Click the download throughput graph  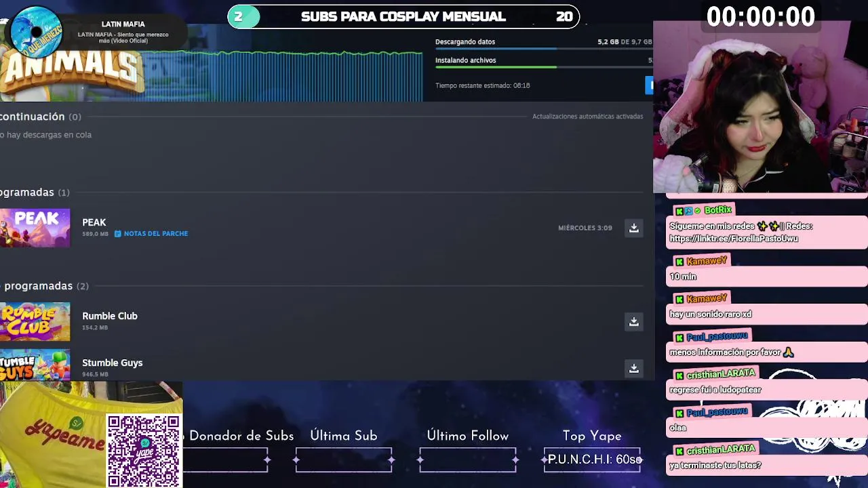(285, 76)
